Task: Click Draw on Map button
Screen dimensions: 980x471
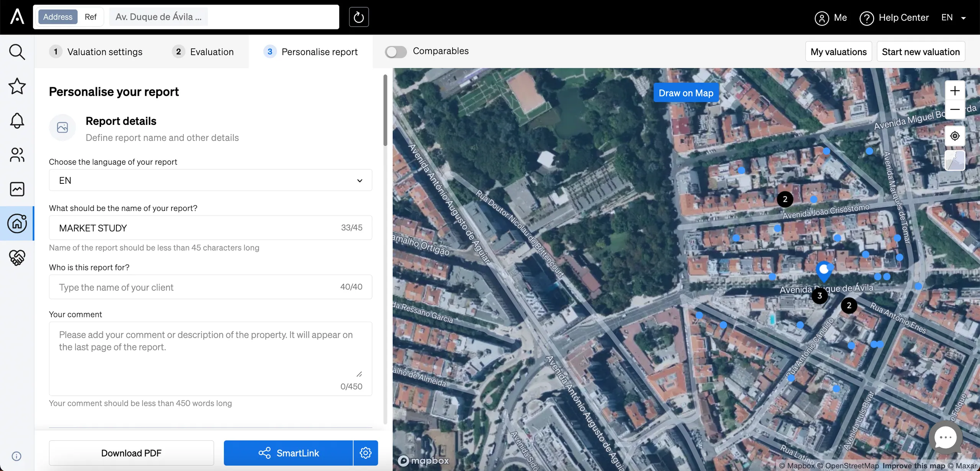Action: click(x=686, y=93)
